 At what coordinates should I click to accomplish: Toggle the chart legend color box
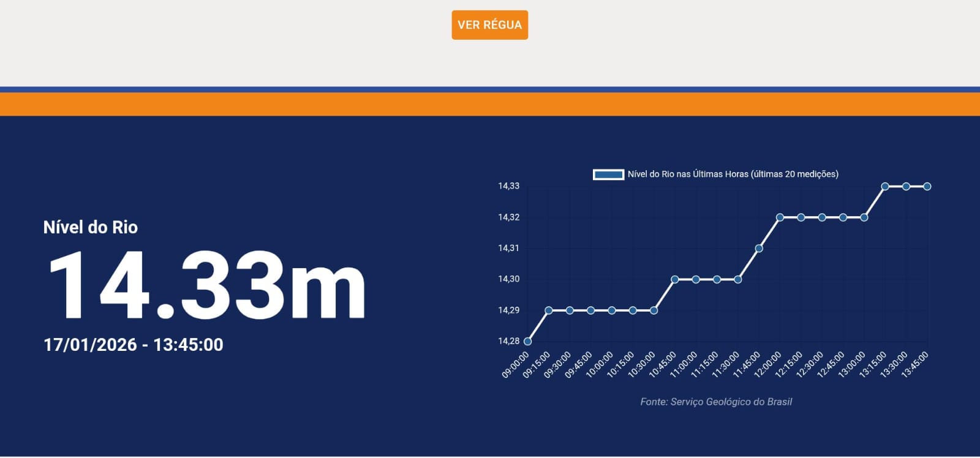click(x=608, y=175)
